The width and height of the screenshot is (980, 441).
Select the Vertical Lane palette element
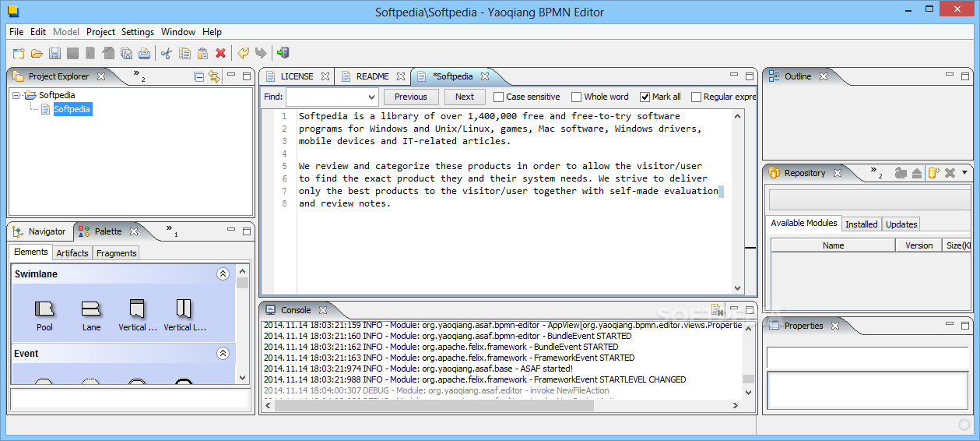pyautogui.click(x=184, y=316)
